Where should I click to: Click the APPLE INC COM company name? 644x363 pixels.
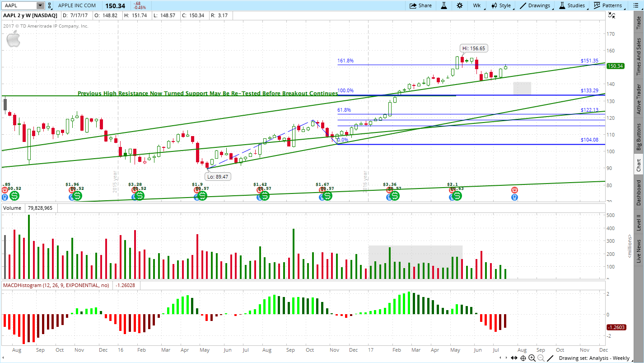coord(77,5)
